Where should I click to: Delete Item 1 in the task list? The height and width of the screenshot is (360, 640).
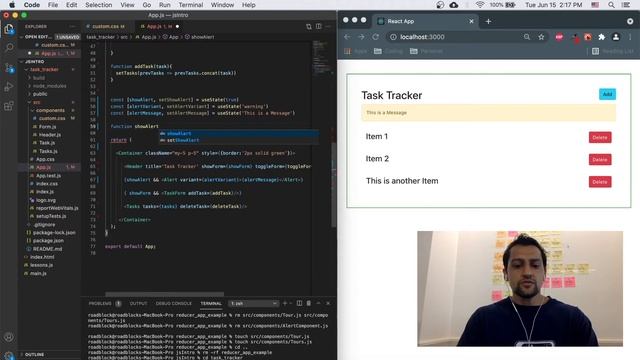(600, 138)
